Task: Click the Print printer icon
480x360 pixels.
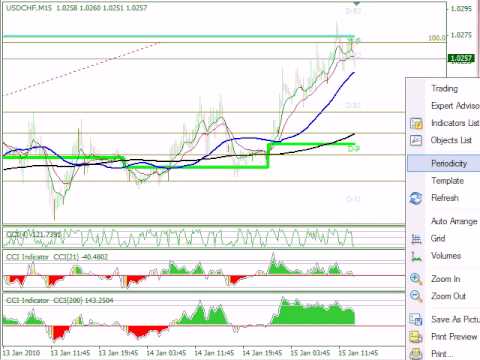Action: [416, 354]
